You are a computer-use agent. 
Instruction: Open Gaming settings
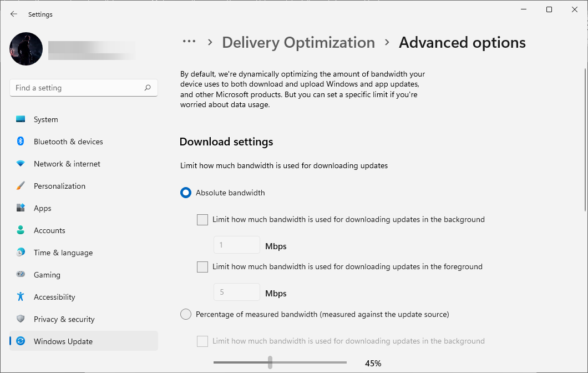click(x=84, y=274)
